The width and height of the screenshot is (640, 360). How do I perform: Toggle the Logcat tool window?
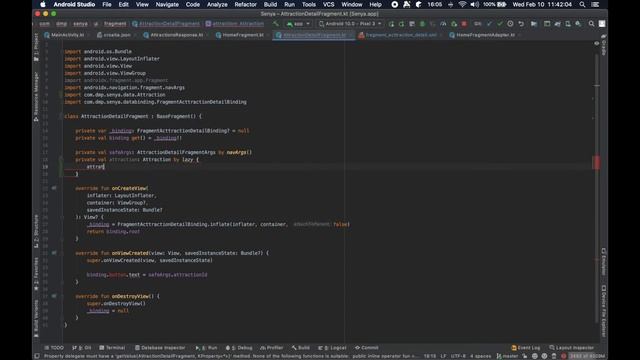coord(332,348)
